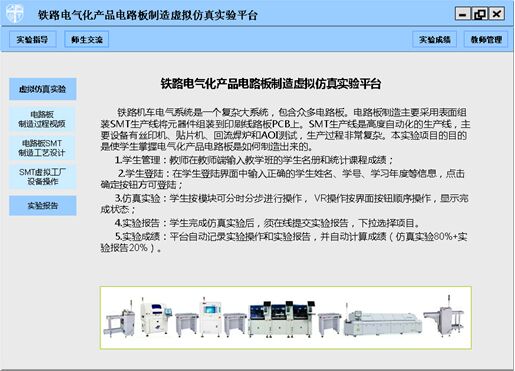Open 电路板SMT制造工艺设计 item
This screenshot has width=515, height=371.
click(42, 148)
